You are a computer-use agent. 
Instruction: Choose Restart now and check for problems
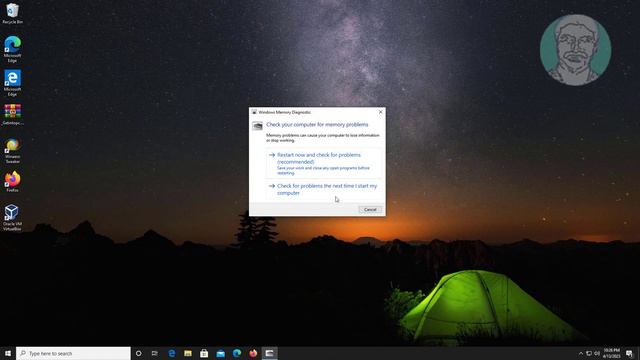pyautogui.click(x=324, y=163)
